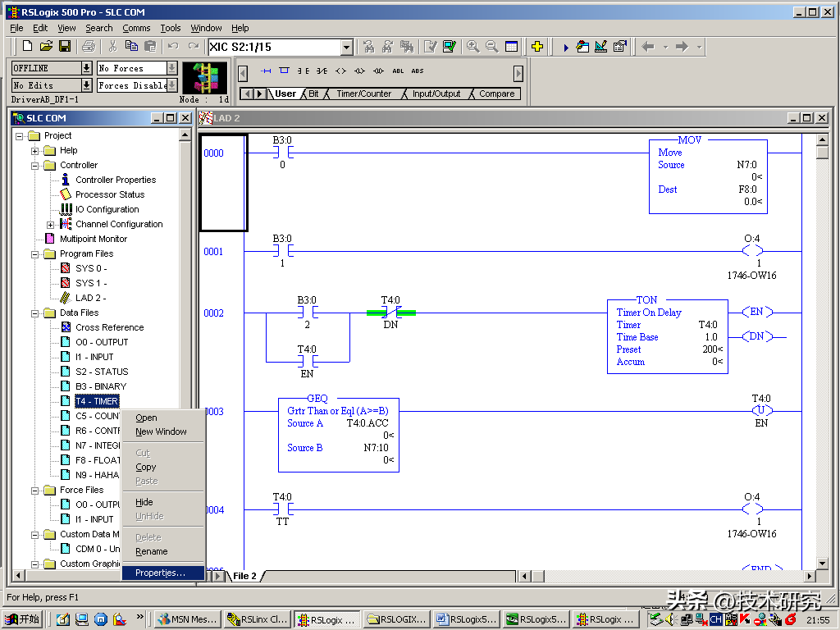Click the ladder editor vertical scrollbar down arrow
840x630 pixels.
click(x=823, y=562)
